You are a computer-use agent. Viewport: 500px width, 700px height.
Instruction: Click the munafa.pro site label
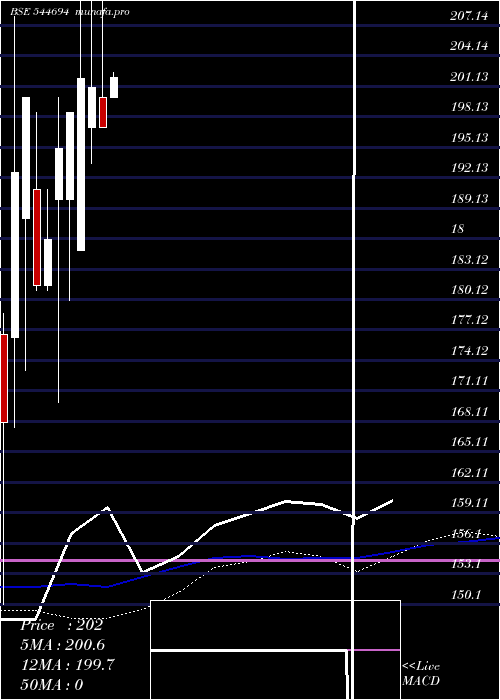coord(103,12)
